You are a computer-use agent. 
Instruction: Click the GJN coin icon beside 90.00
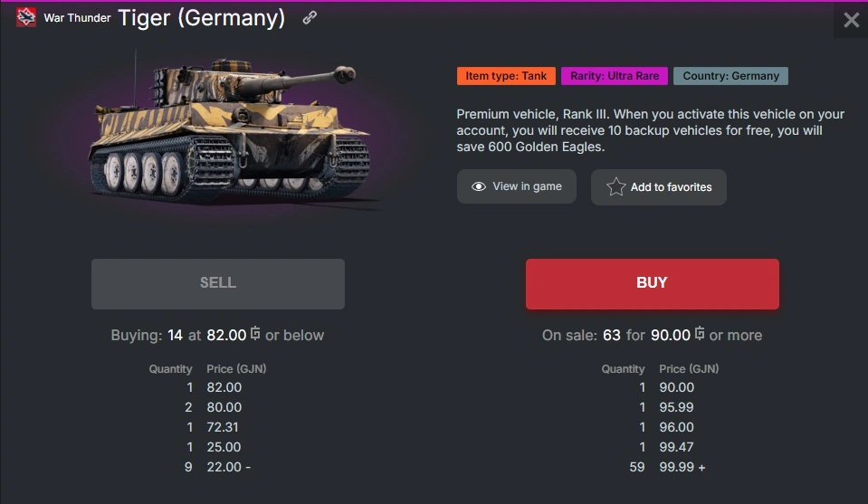(700, 335)
